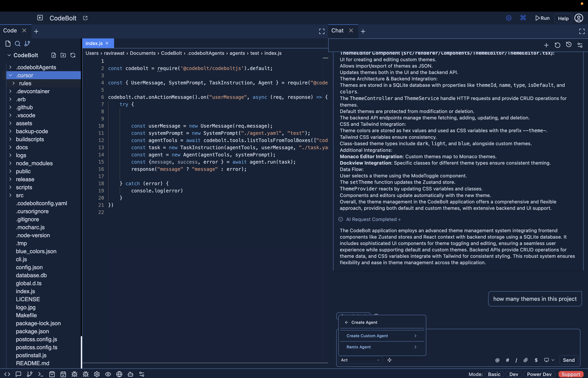Click the Send button

pyautogui.click(x=569, y=360)
